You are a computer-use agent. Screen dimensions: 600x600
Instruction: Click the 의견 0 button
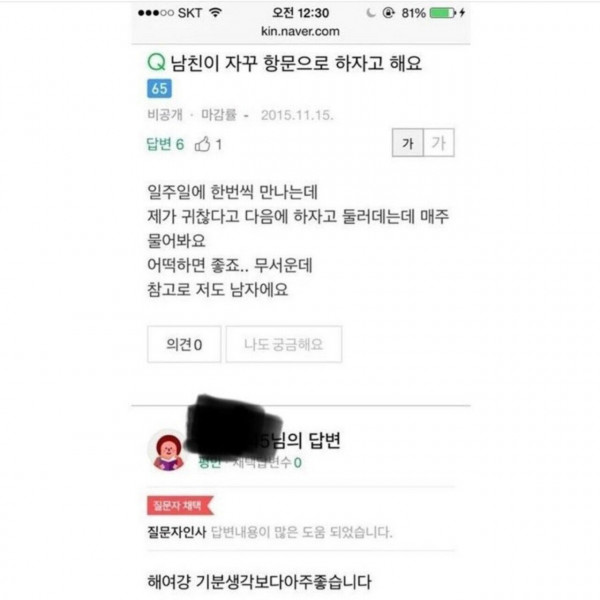point(184,344)
